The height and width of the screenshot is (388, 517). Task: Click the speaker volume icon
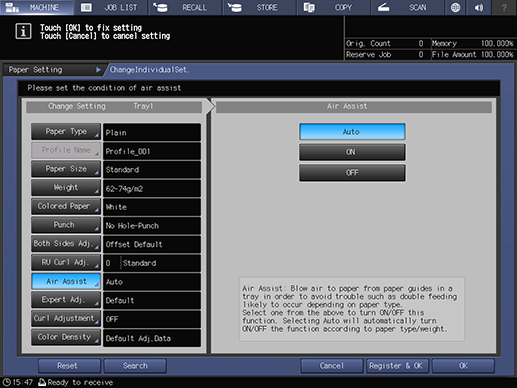pos(479,7)
